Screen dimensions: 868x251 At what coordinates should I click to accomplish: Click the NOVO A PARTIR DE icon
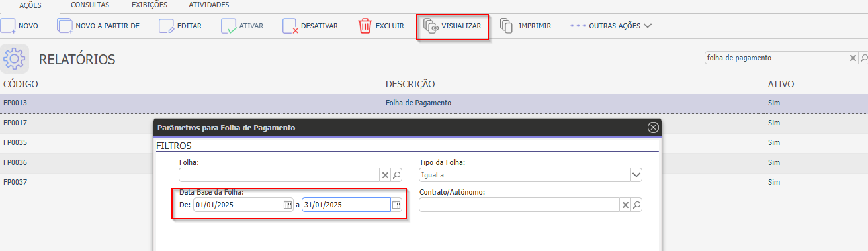click(65, 26)
